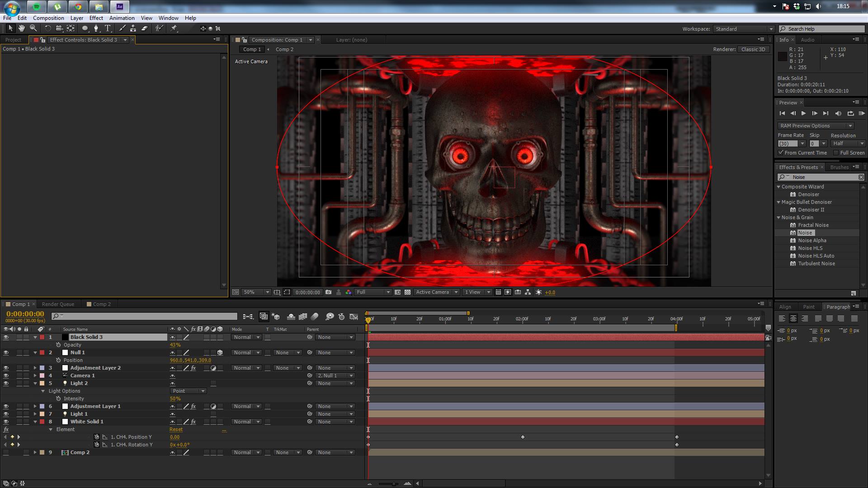The width and height of the screenshot is (868, 488).
Task: Open the Active Camera view dropdown
Action: click(437, 292)
